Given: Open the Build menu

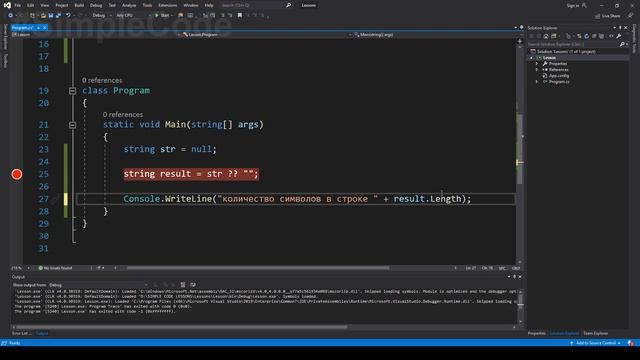Looking at the screenshot, I should tap(79, 5).
